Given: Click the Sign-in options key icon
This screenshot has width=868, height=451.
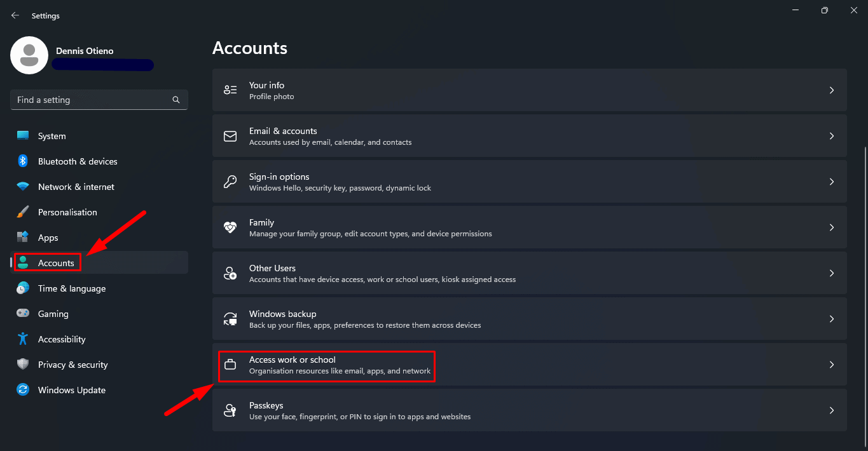Looking at the screenshot, I should pyautogui.click(x=230, y=182).
